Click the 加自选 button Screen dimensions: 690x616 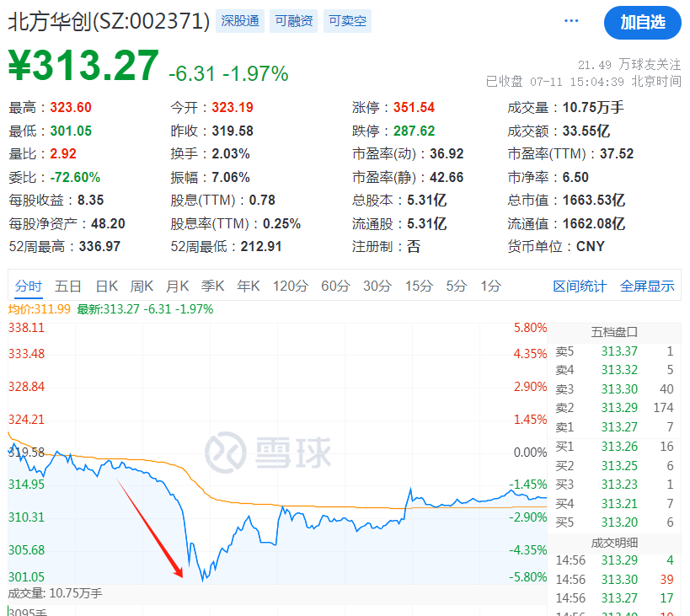pyautogui.click(x=643, y=23)
